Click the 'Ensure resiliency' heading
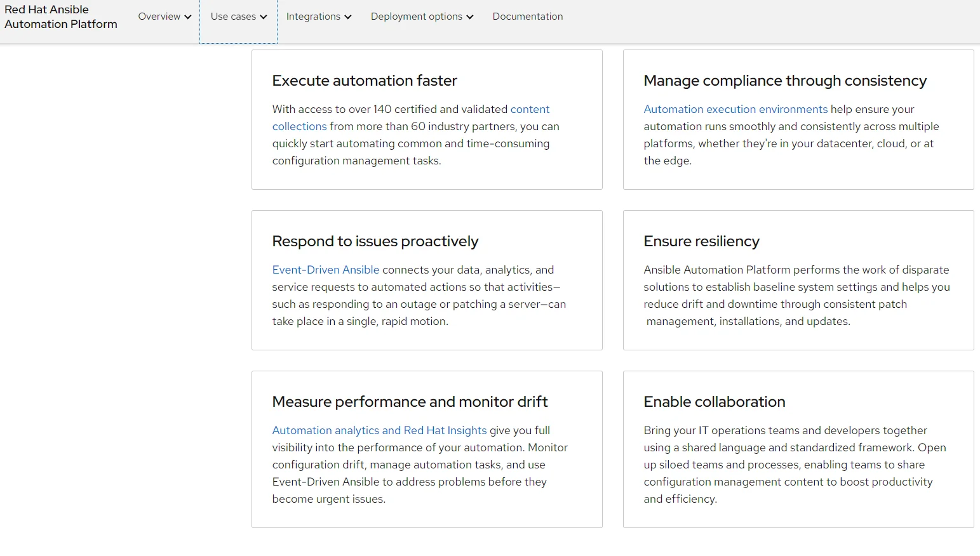The image size is (980, 556). point(701,241)
